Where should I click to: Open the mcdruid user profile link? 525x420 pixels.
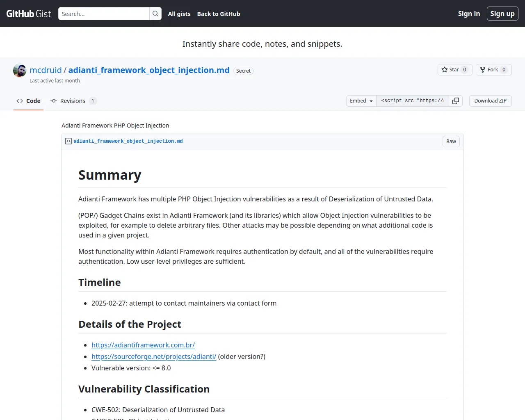46,70
